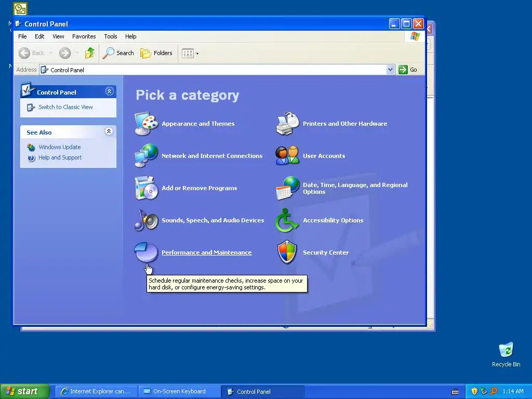Click the Sounds, Speech, and Audio speaker icon

[146, 220]
